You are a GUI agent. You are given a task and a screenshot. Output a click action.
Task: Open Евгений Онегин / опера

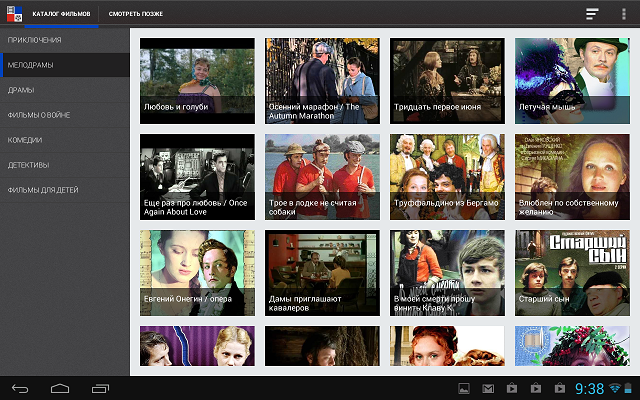(x=197, y=273)
